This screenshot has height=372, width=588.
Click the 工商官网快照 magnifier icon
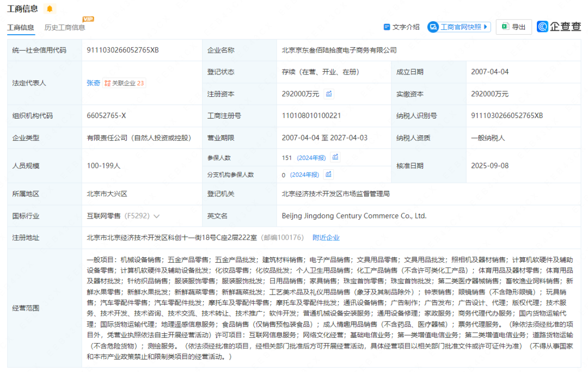[433, 27]
